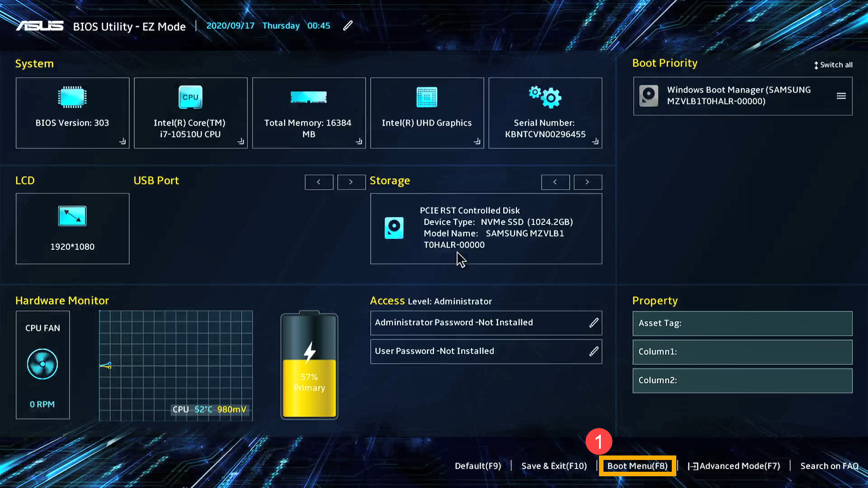This screenshot has width=868, height=488.
Task: Open Boot Menu (F8)
Action: [637, 466]
